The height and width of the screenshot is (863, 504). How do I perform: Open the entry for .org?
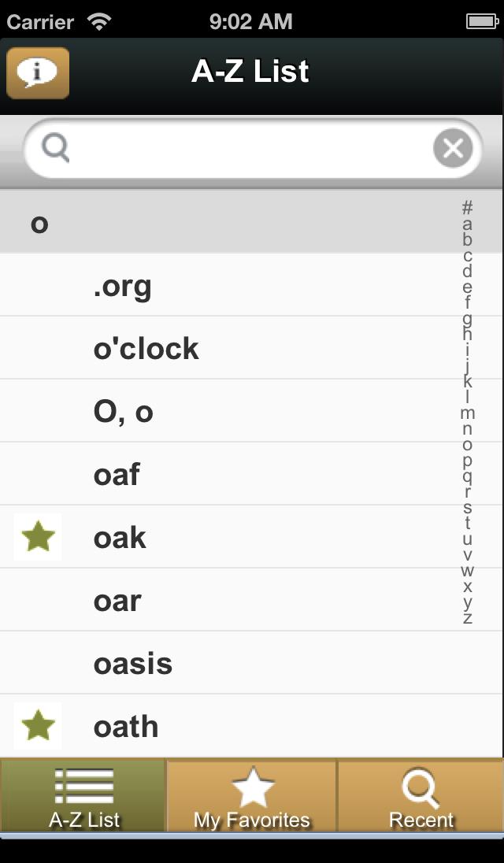tap(122, 286)
